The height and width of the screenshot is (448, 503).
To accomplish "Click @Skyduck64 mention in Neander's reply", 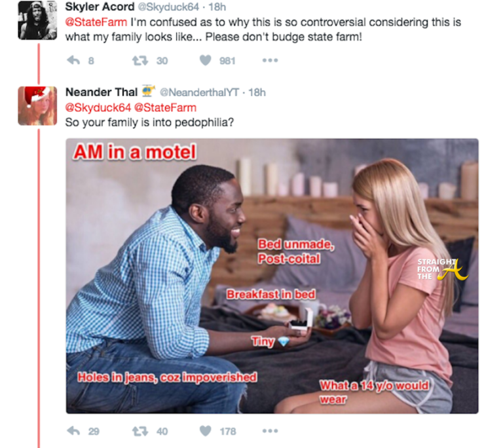I will 98,107.
